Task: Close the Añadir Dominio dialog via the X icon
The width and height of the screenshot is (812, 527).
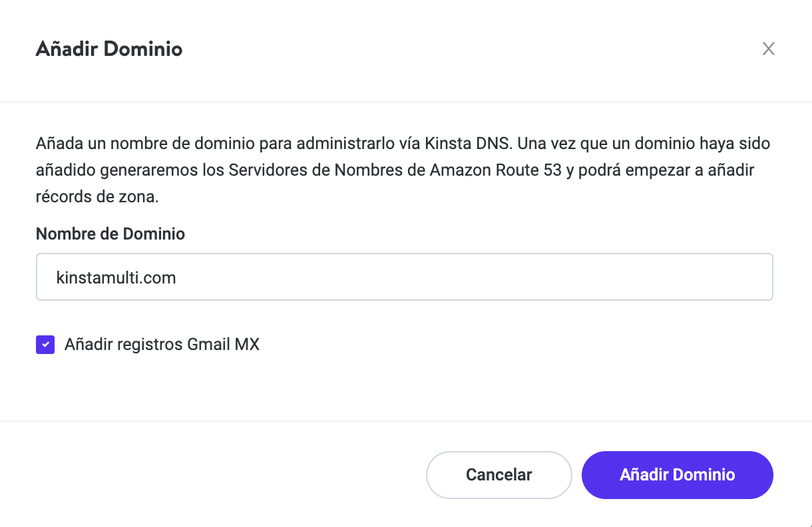Action: 769,49
